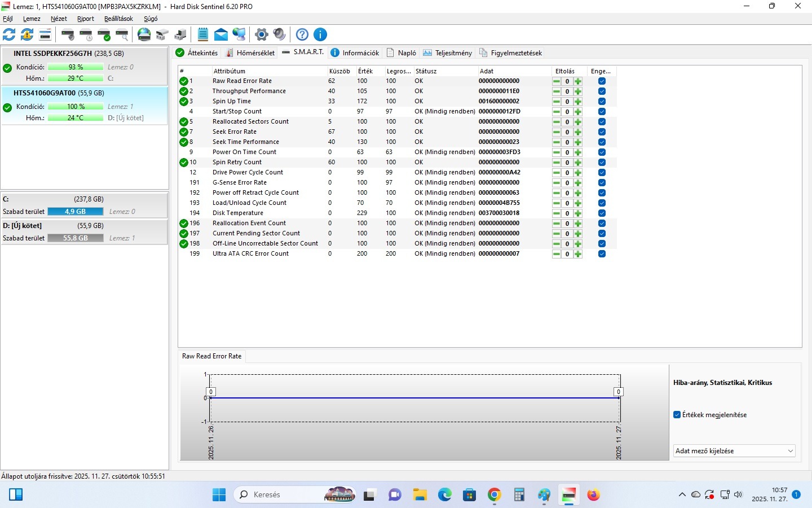Toggle enable checkbox for Spin Up Time

click(602, 102)
